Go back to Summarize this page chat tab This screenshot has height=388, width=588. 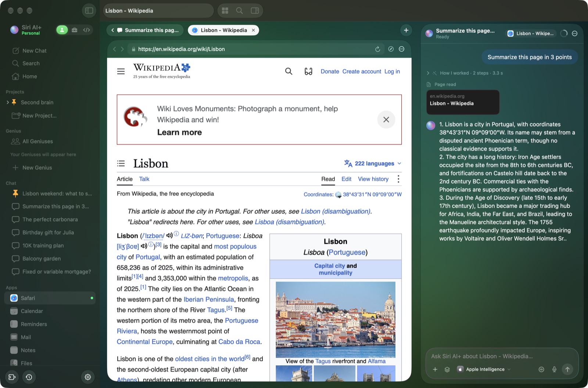(146, 30)
